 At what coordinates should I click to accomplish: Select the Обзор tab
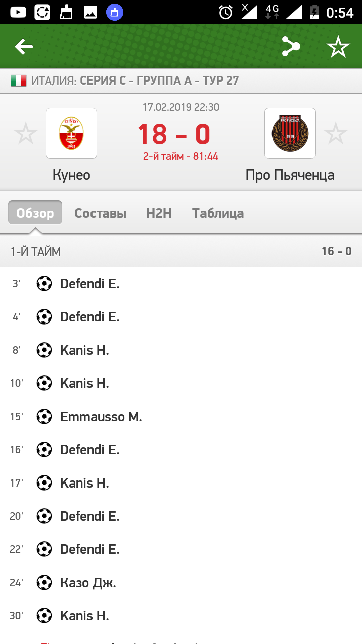click(x=35, y=213)
